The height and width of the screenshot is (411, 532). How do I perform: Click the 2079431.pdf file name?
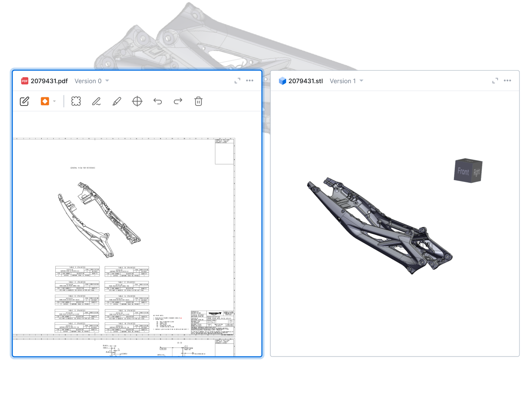49,81
